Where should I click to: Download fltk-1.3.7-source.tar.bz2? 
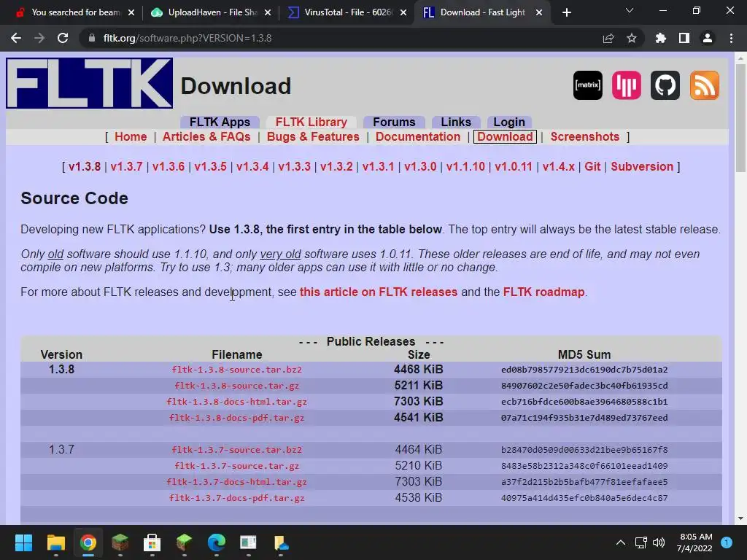(x=237, y=450)
